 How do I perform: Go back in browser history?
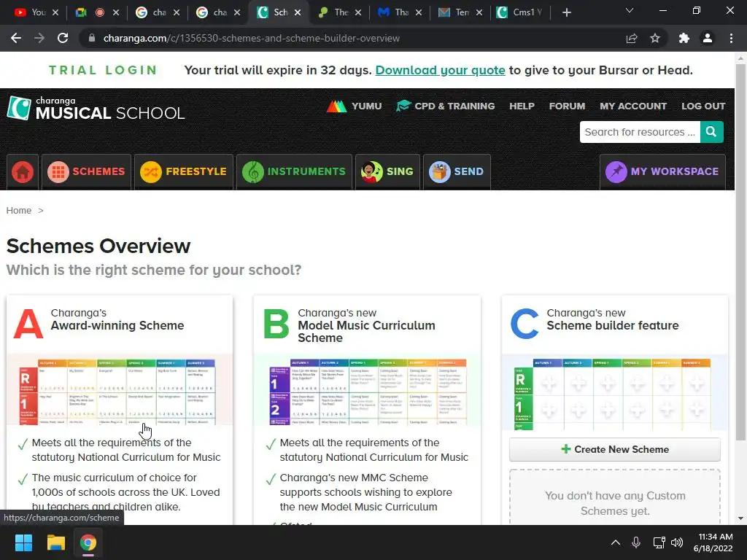pos(16,38)
